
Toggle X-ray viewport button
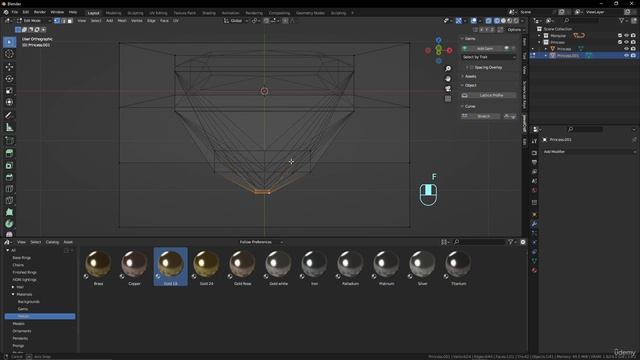pyautogui.click(x=489, y=20)
